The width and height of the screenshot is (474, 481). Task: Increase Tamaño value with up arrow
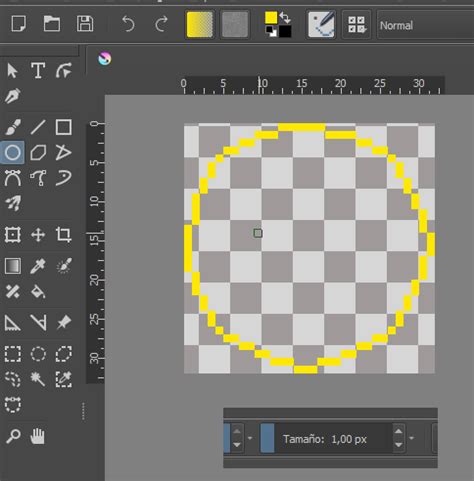[x=399, y=431]
